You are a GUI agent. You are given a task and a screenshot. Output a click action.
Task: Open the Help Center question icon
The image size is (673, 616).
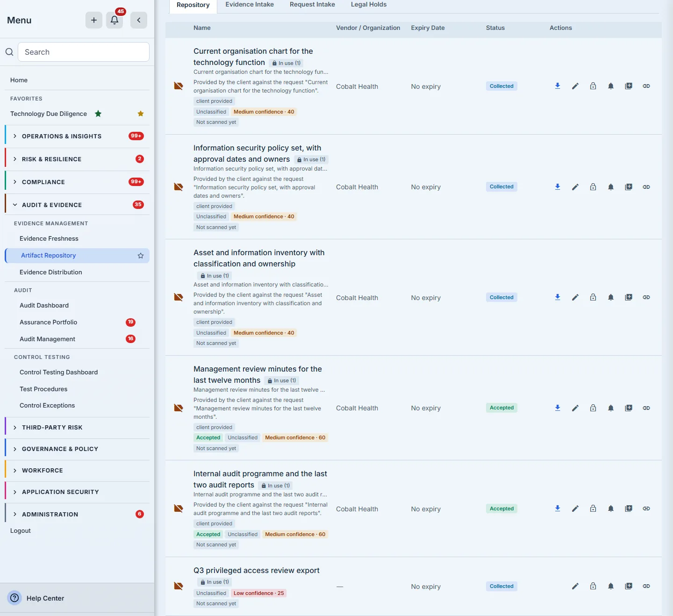click(x=14, y=598)
